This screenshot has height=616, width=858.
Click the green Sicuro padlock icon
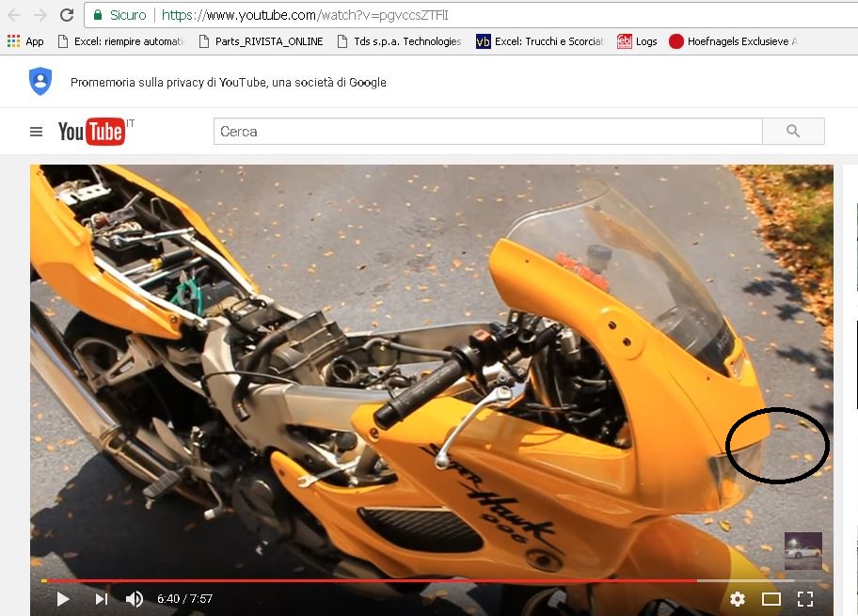pyautogui.click(x=98, y=15)
